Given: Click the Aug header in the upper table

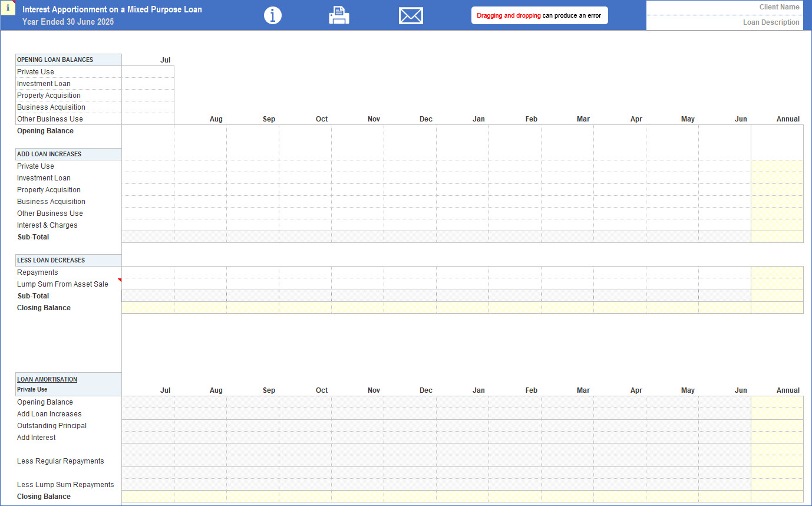Looking at the screenshot, I should [216, 119].
